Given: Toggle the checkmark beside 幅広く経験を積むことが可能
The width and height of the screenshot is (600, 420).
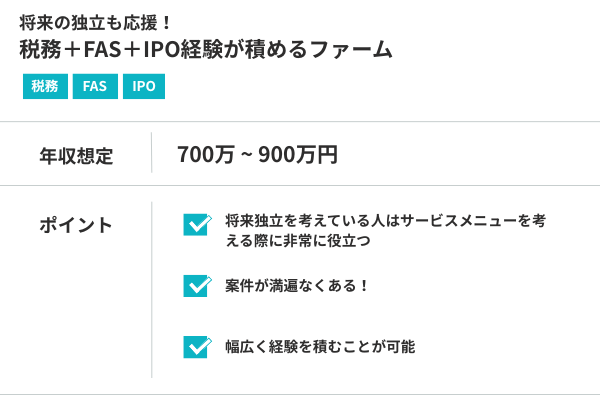Looking at the screenshot, I should (x=197, y=346).
